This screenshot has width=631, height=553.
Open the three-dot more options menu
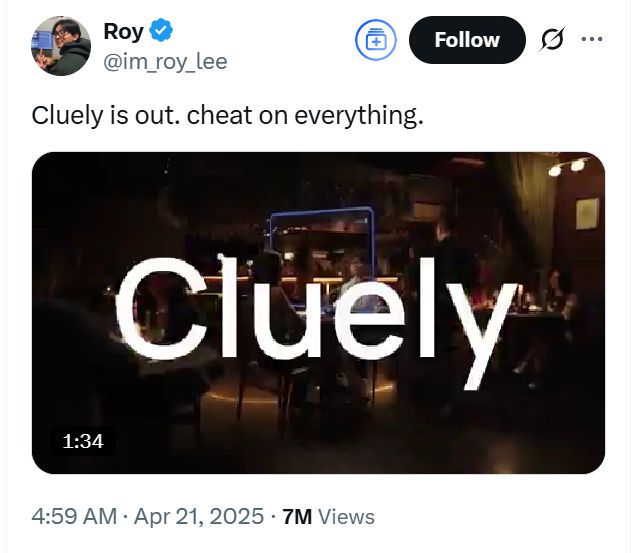click(592, 40)
